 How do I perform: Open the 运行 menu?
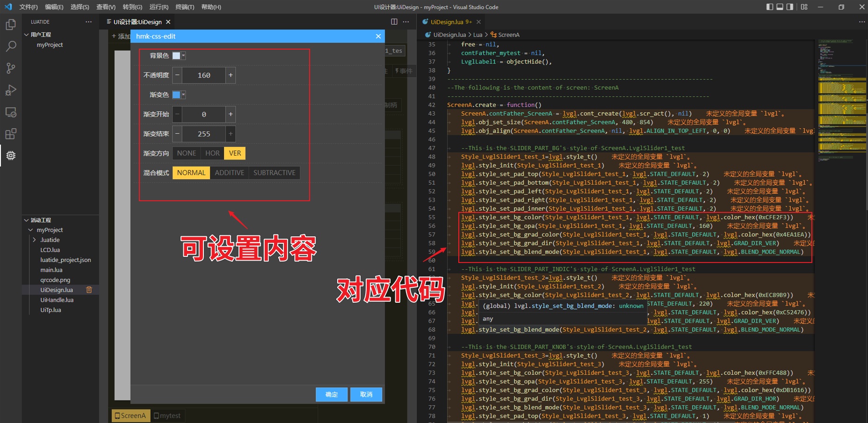[x=159, y=7]
